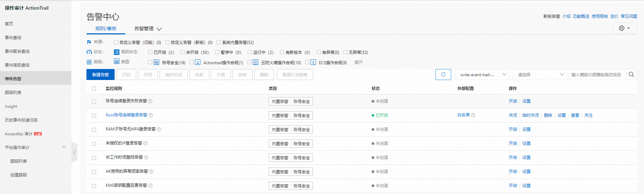Switch to the 规则/事务 tab
Viewport: 644px width, 194px height.
pyautogui.click(x=106, y=28)
